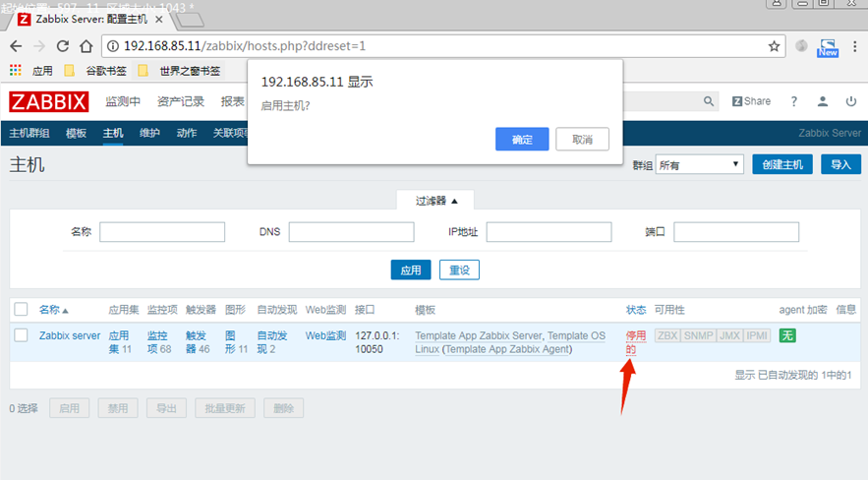Go to Actions submenu
868x480 pixels.
coord(187,133)
